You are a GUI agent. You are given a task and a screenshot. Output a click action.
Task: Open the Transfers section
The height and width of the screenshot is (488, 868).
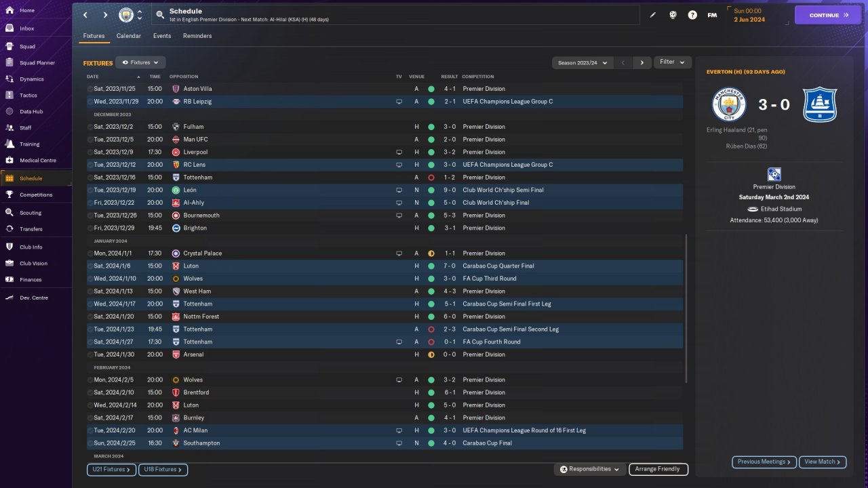click(x=31, y=229)
